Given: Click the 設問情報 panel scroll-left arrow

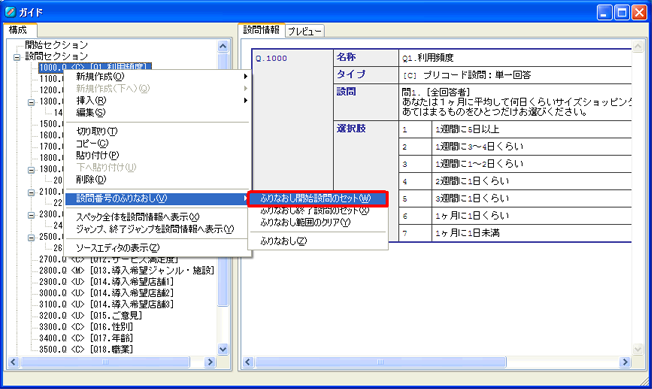Looking at the screenshot, I should (248, 362).
